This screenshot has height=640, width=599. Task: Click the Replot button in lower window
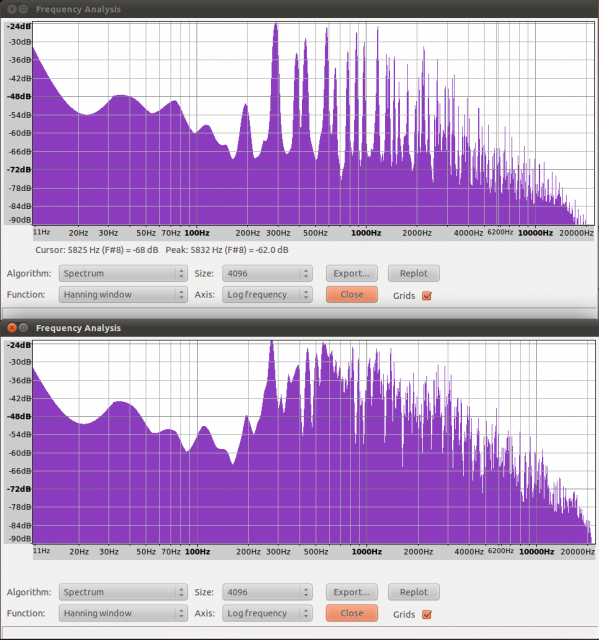[414, 592]
